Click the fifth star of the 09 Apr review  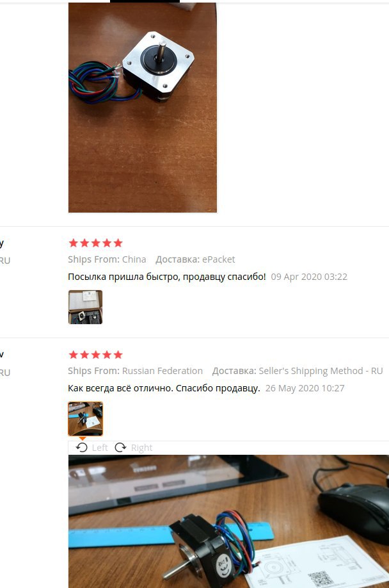pos(118,243)
